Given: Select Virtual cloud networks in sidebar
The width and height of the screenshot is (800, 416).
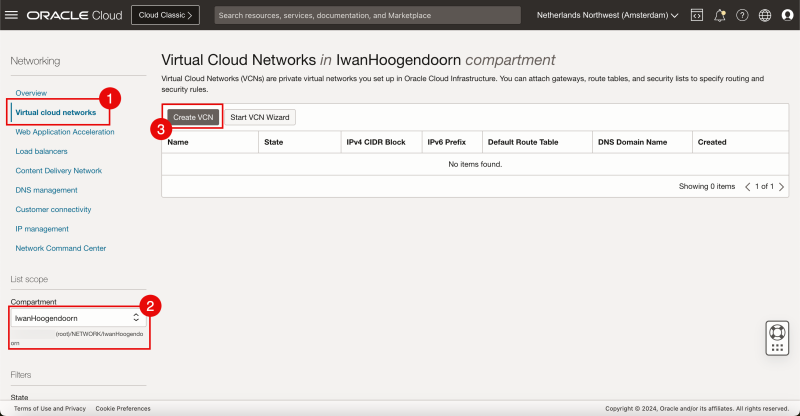Looking at the screenshot, I should point(56,112).
